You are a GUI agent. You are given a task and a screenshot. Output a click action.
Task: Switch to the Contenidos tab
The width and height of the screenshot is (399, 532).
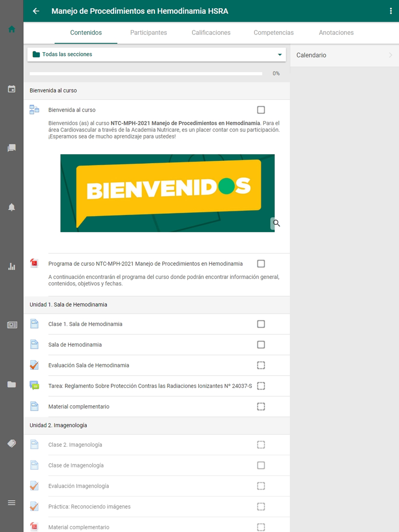tap(86, 33)
